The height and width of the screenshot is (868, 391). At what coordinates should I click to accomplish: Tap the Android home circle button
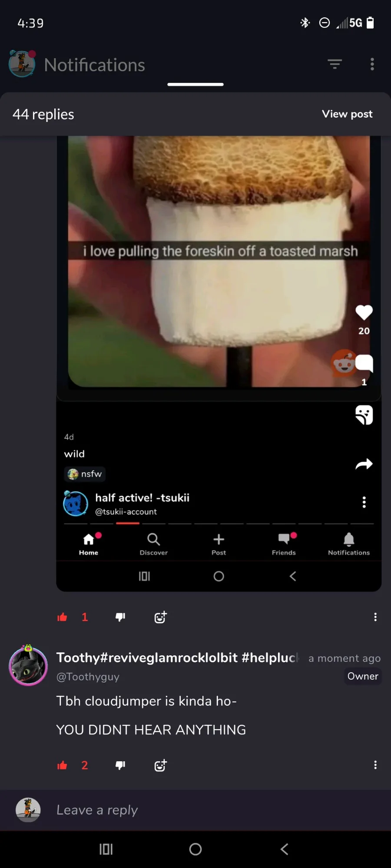coord(195,849)
